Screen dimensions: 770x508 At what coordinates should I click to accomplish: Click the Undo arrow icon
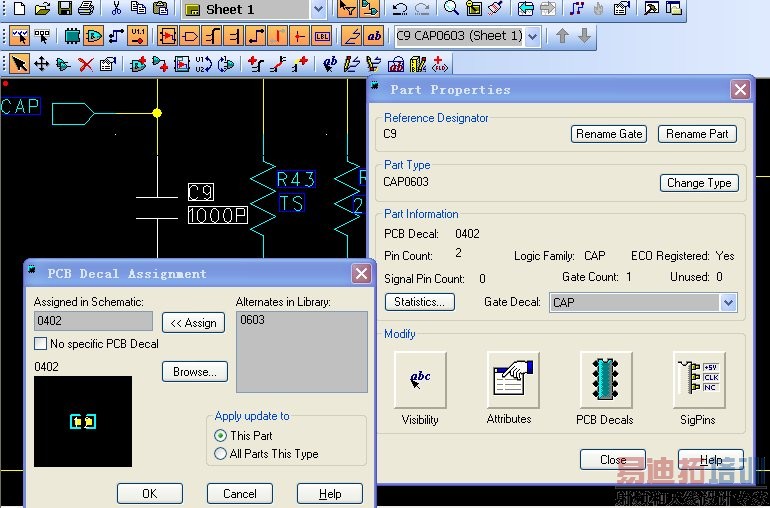(400, 8)
